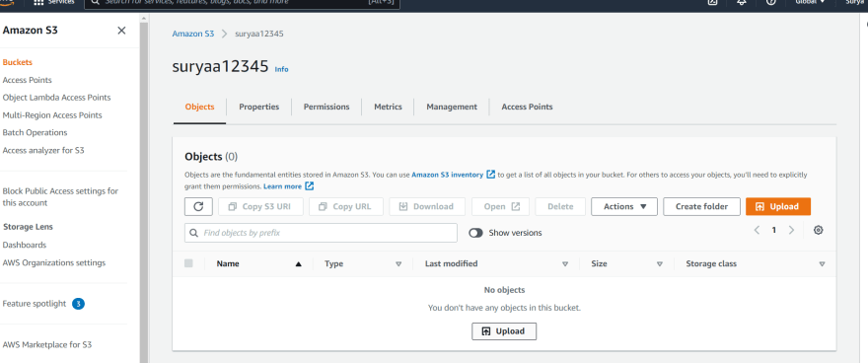Open the Global region dropdown
The height and width of the screenshot is (363, 868).
[810, 2]
